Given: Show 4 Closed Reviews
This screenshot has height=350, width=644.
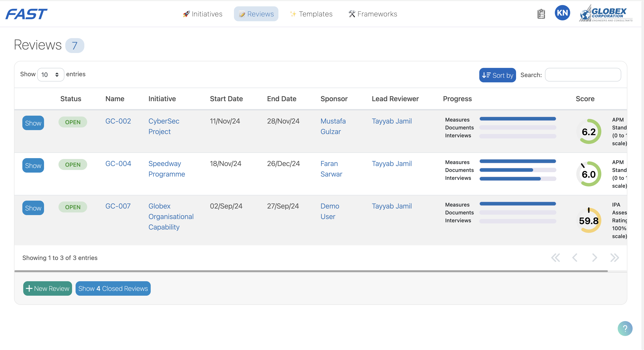Looking at the screenshot, I should pos(113,288).
